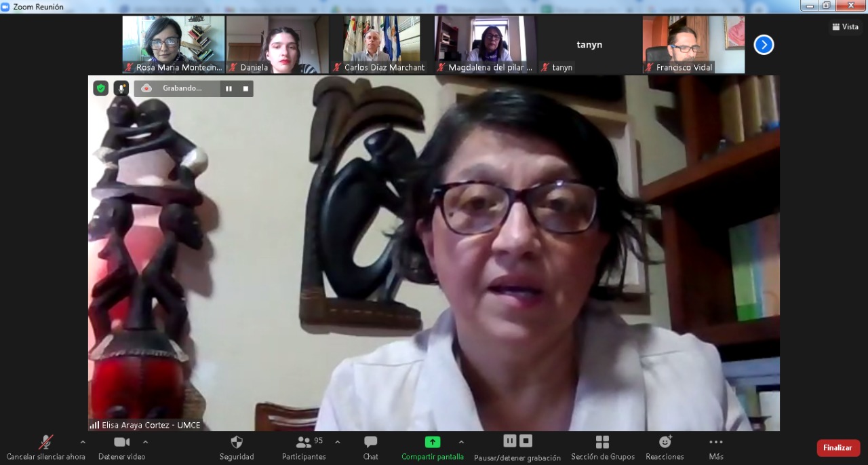
Task: Toggle camera with Detener video
Action: tap(121, 447)
